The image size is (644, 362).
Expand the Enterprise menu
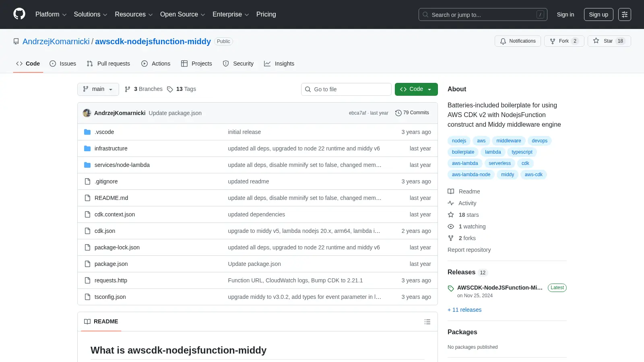[231, 14]
